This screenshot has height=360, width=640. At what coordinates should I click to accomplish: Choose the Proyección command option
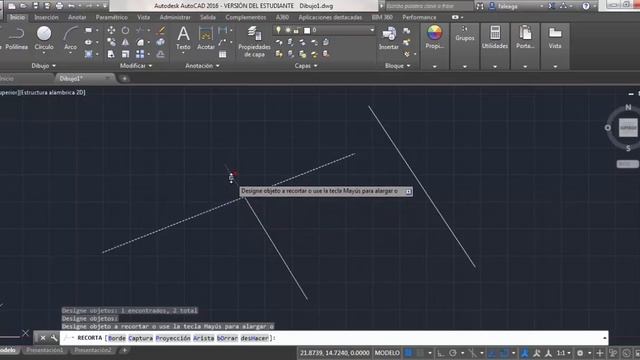tap(173, 338)
